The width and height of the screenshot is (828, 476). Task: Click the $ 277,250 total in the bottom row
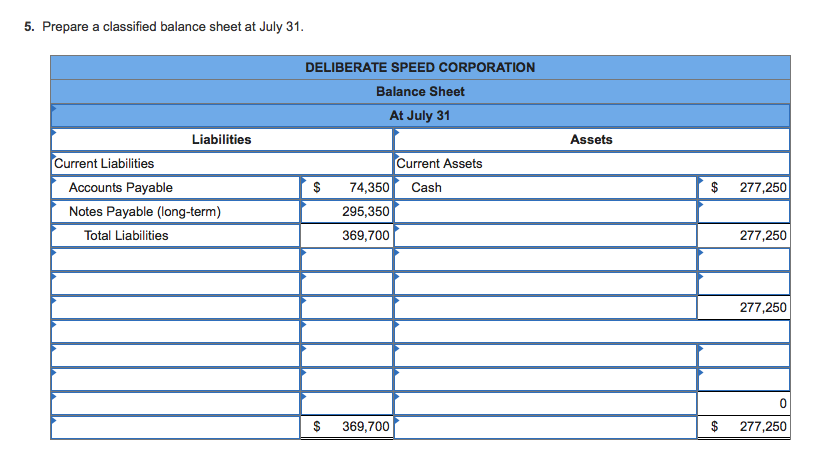tap(744, 427)
